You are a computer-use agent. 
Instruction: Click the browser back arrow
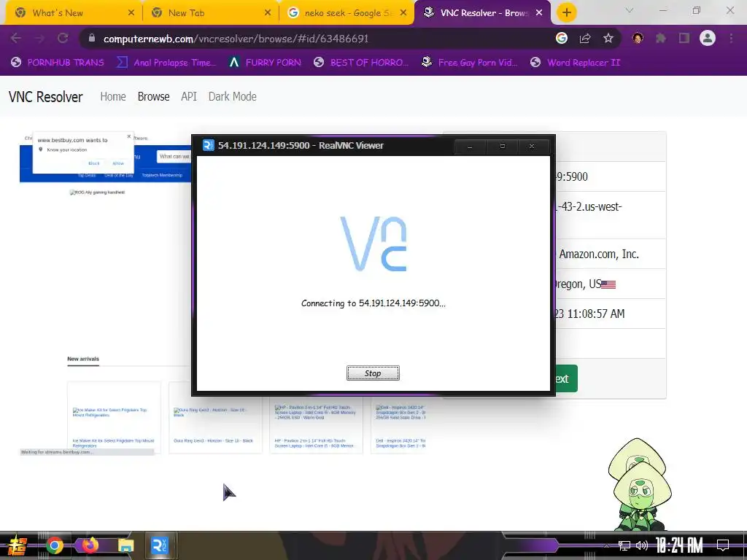(x=16, y=39)
